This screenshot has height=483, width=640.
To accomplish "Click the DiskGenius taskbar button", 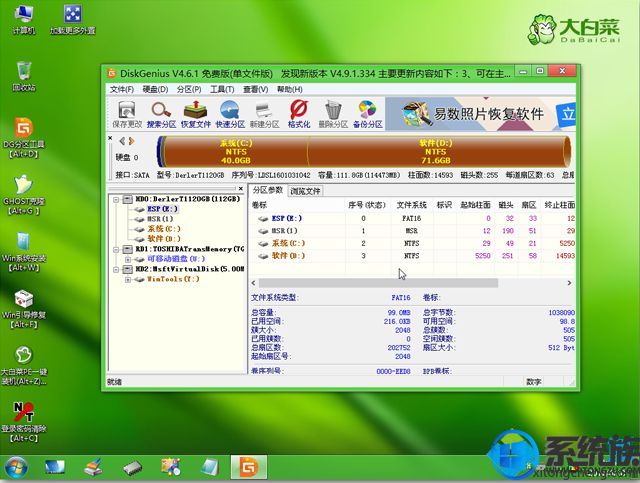I will pyautogui.click(x=249, y=467).
